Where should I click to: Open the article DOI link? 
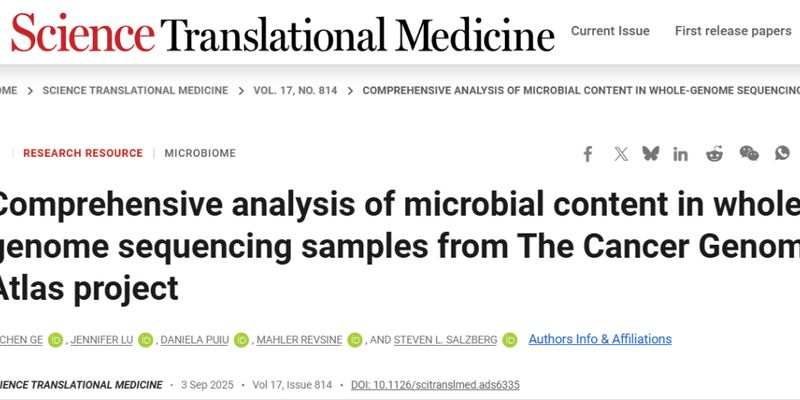(433, 385)
